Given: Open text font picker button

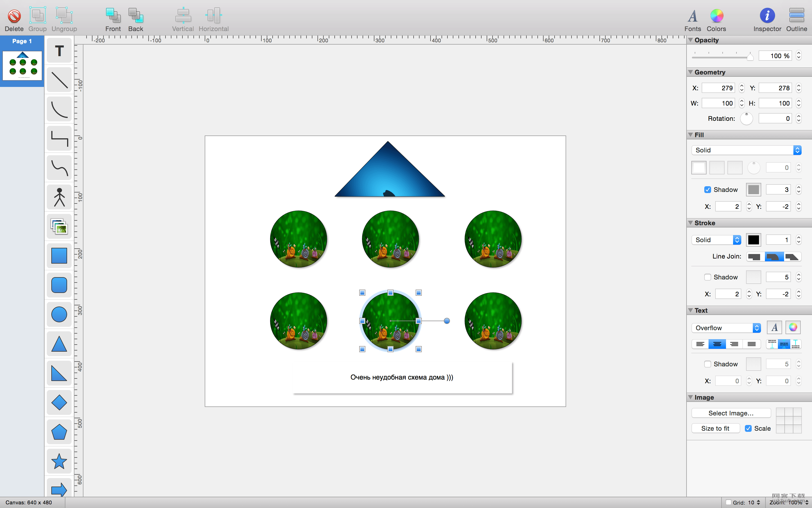Looking at the screenshot, I should click(x=775, y=327).
